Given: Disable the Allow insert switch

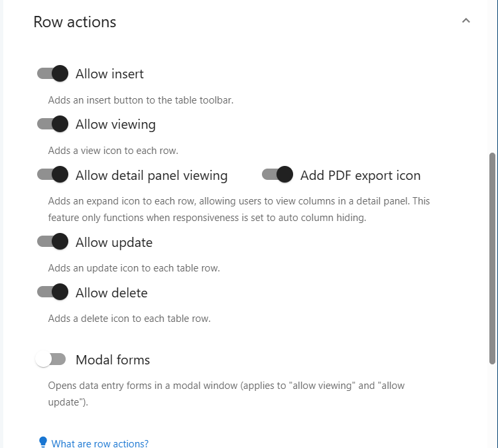Looking at the screenshot, I should [x=52, y=74].
